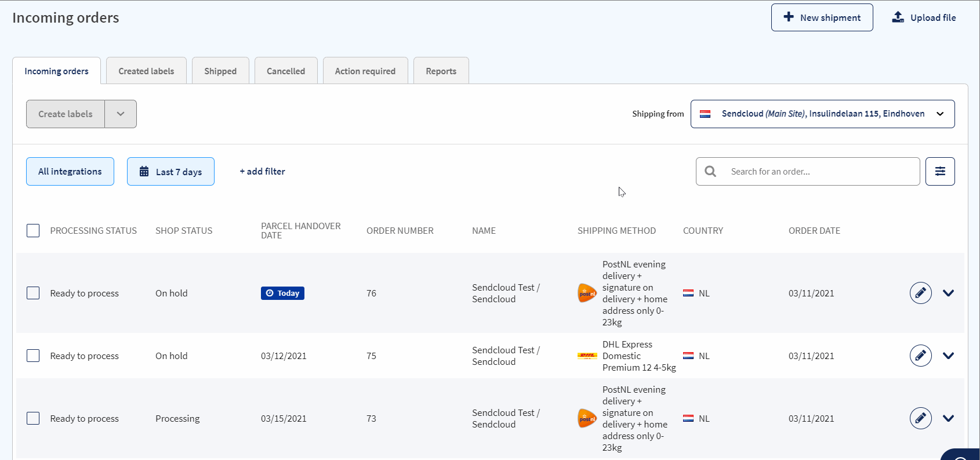Click the Create labels button

(66, 114)
